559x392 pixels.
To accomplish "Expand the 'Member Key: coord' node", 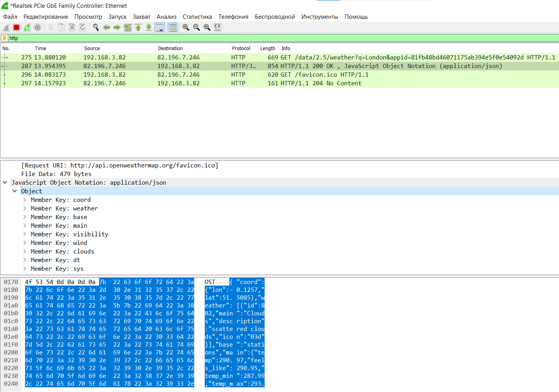I will (x=25, y=200).
